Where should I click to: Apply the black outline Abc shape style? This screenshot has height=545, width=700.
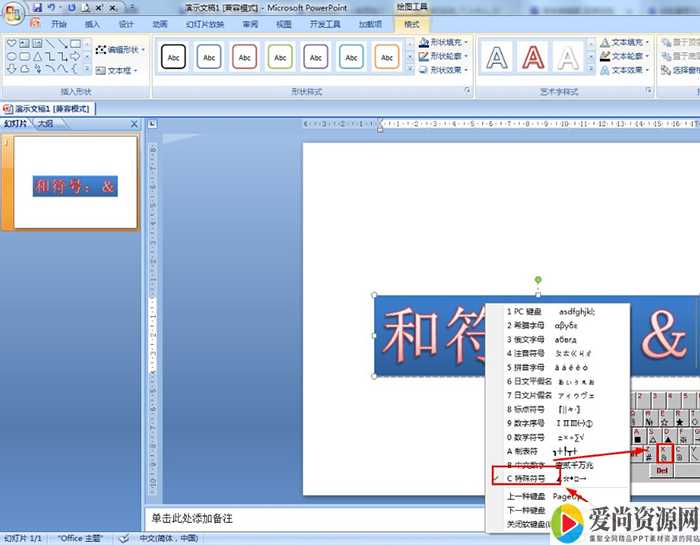click(x=173, y=57)
